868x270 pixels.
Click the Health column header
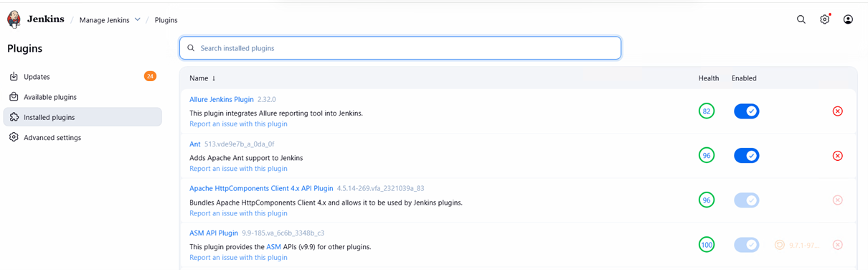point(709,78)
